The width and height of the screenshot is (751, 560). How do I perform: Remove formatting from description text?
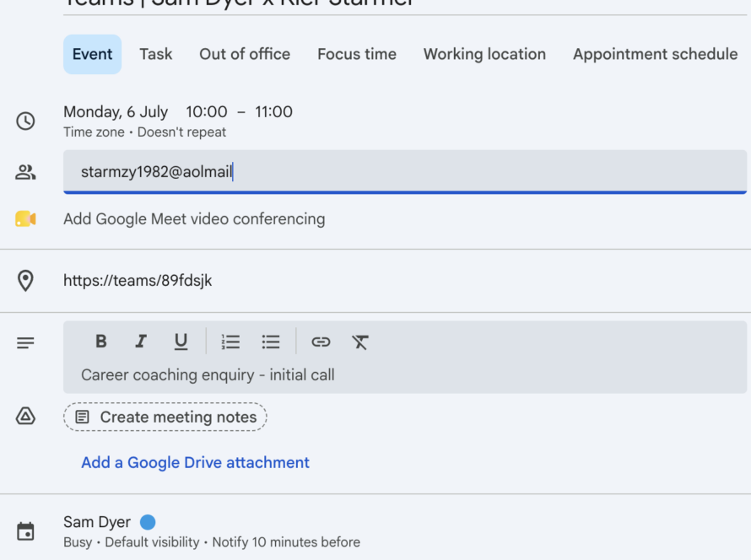pyautogui.click(x=360, y=342)
